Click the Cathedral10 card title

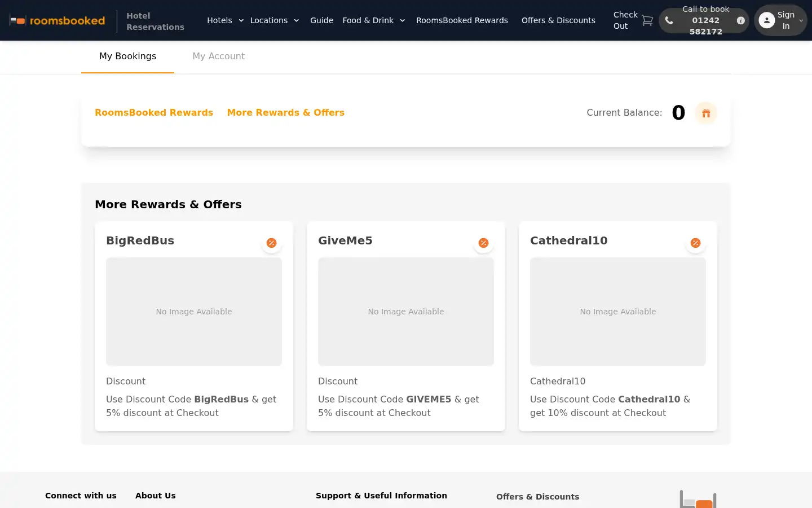pyautogui.click(x=569, y=240)
